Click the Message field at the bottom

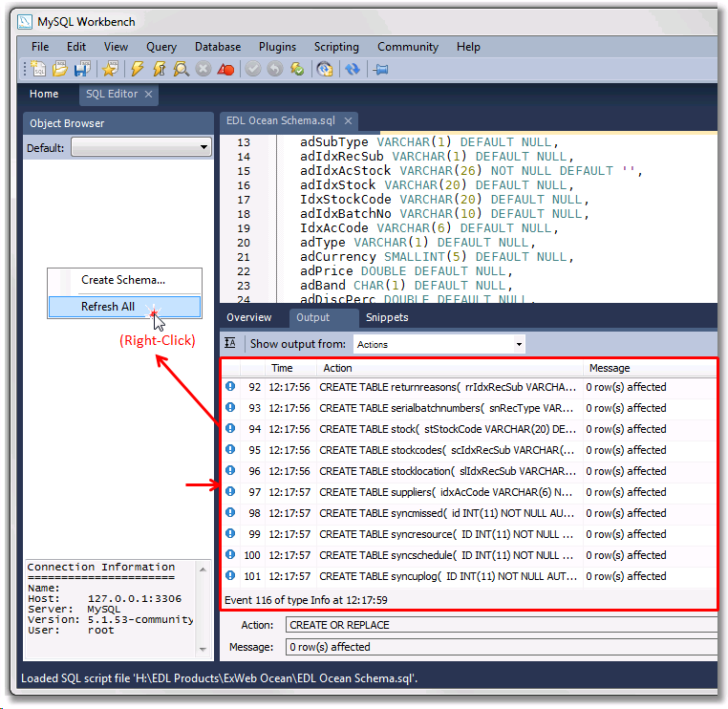(502, 647)
